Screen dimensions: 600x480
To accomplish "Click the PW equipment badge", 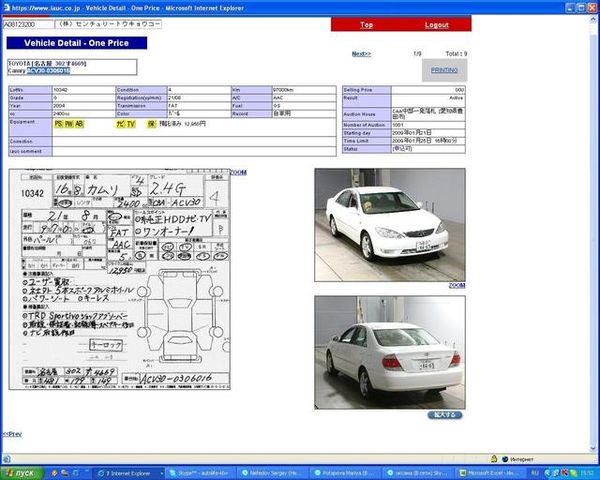I will pos(69,124).
